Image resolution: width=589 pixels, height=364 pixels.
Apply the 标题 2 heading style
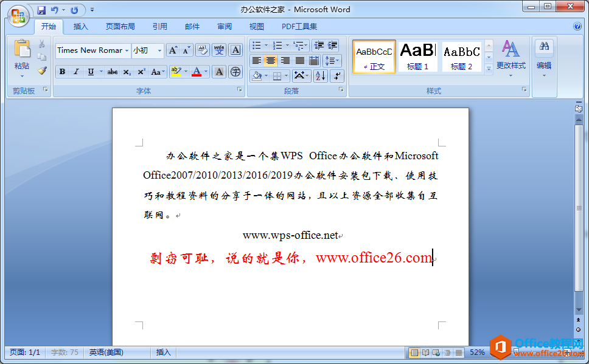[x=461, y=57]
